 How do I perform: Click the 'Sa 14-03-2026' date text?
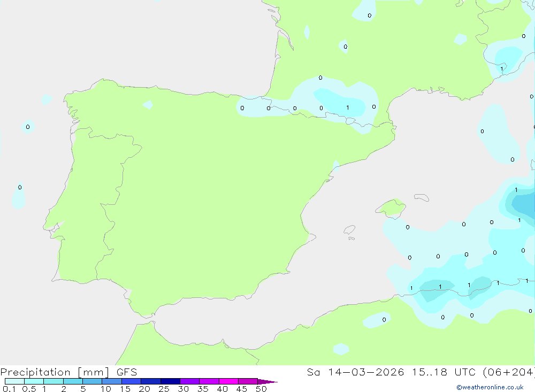355,372
